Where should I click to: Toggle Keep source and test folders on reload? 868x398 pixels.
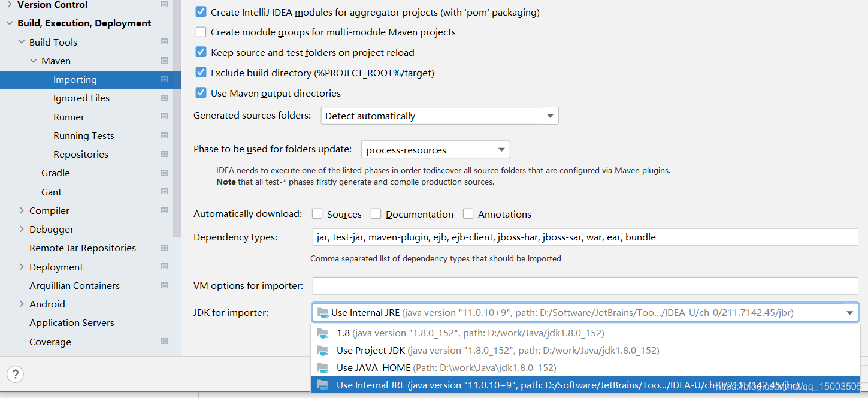point(201,52)
